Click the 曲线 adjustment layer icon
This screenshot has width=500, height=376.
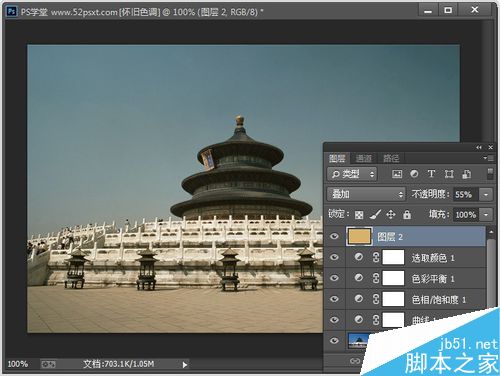click(x=359, y=319)
